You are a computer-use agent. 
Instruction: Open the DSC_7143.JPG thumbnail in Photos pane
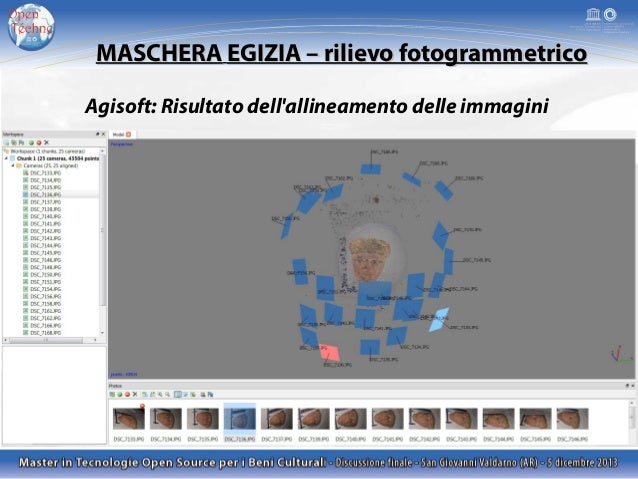tap(461, 419)
